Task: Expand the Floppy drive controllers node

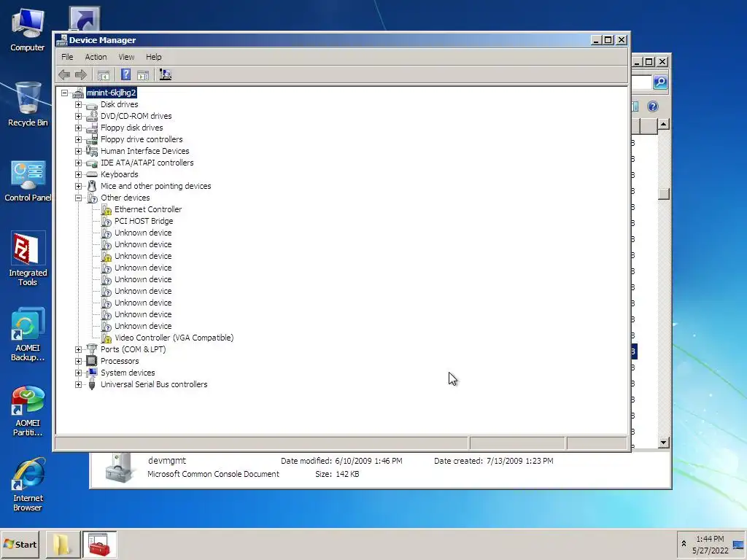Action: (x=78, y=139)
